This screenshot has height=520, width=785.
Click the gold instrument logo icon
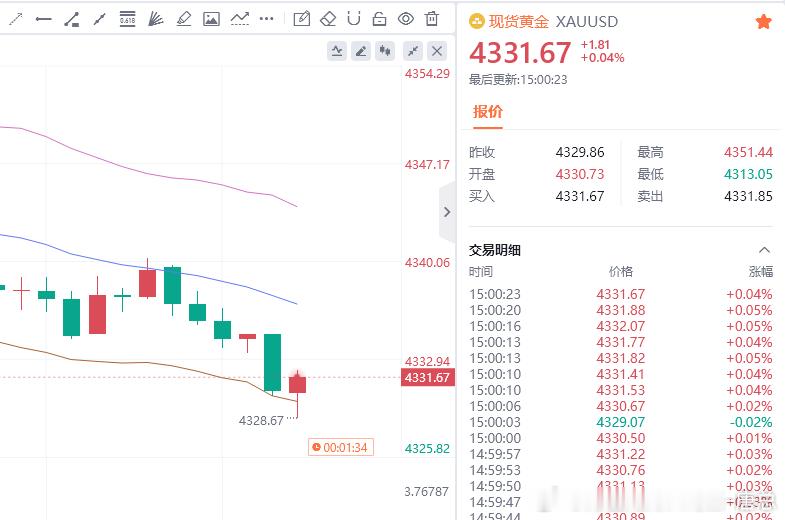point(476,22)
